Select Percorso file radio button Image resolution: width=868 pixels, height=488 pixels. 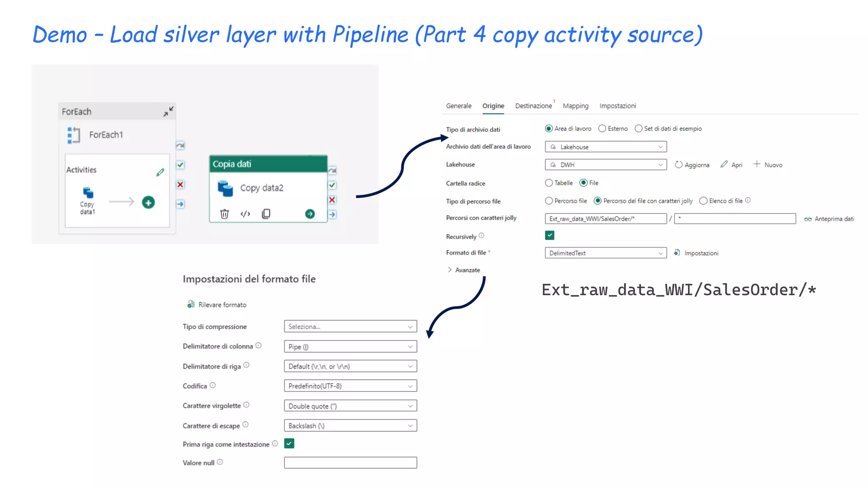549,201
